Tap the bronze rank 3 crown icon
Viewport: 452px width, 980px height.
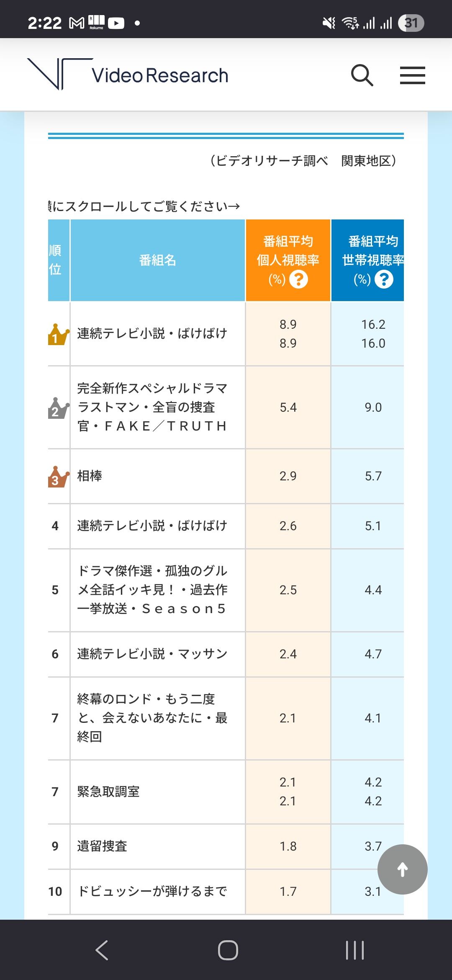[58, 477]
